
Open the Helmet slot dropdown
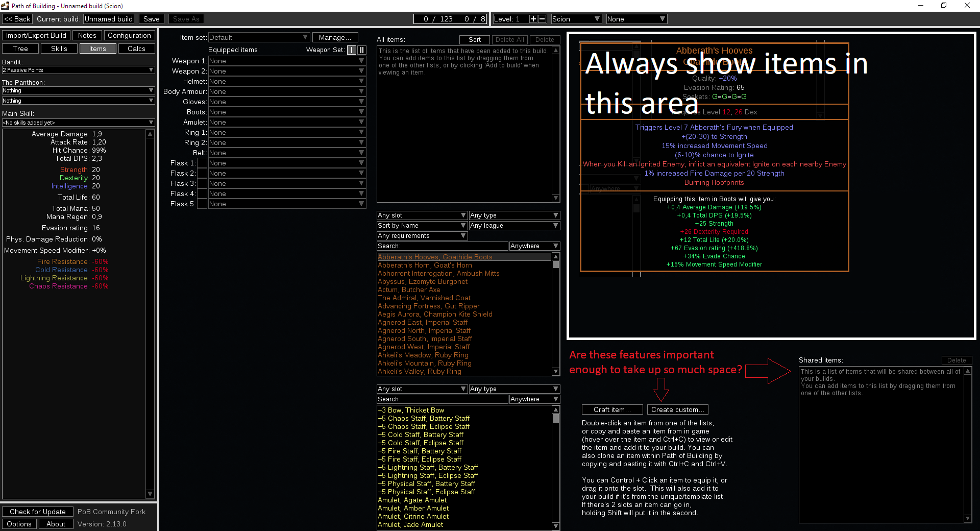287,81
